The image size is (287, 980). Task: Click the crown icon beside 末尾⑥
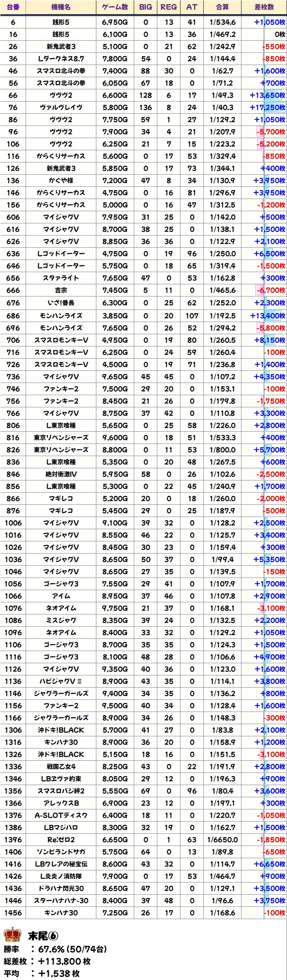pos(12,935)
